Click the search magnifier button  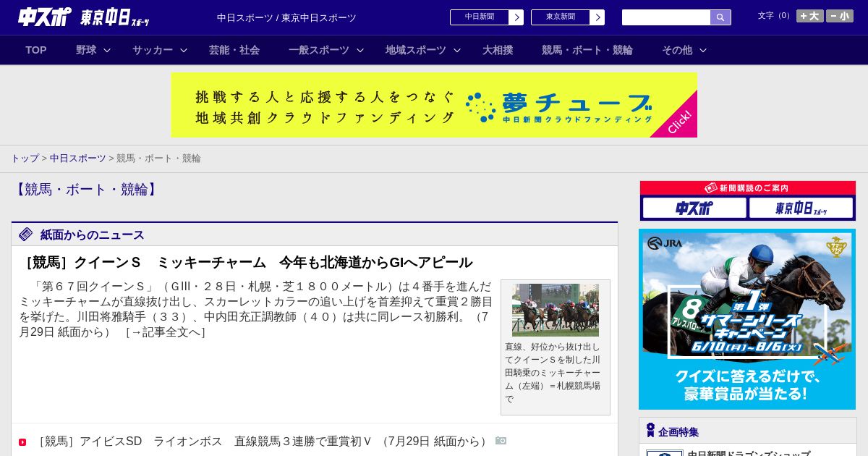click(x=720, y=17)
